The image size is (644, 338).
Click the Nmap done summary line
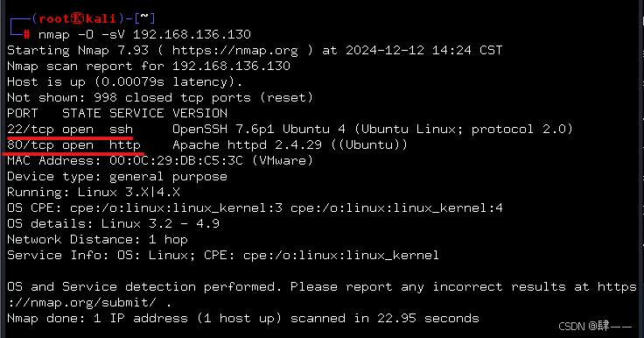[x=243, y=318]
